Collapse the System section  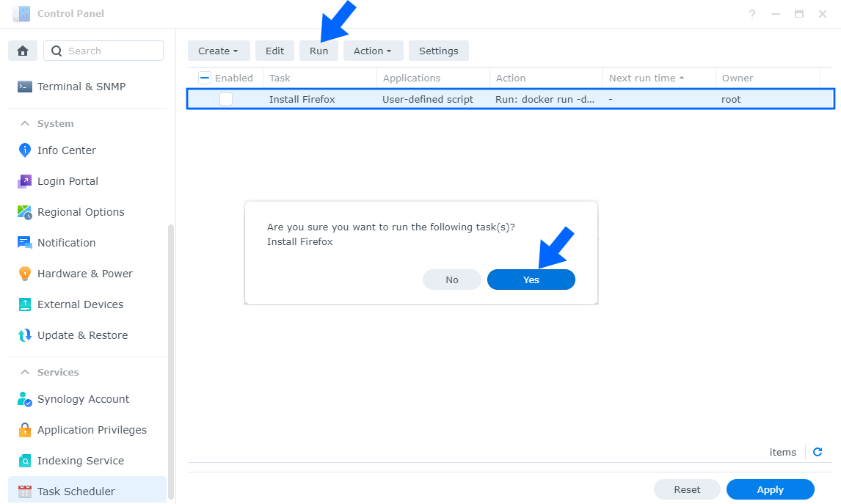25,123
